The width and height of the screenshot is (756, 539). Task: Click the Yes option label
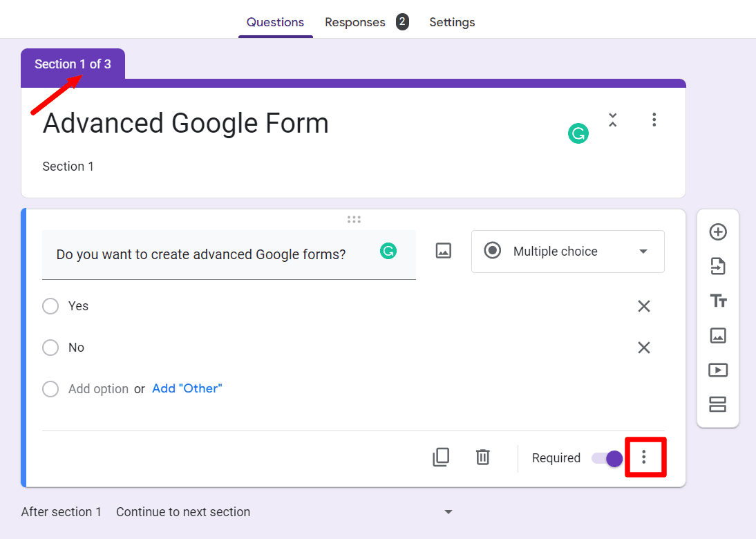(78, 306)
